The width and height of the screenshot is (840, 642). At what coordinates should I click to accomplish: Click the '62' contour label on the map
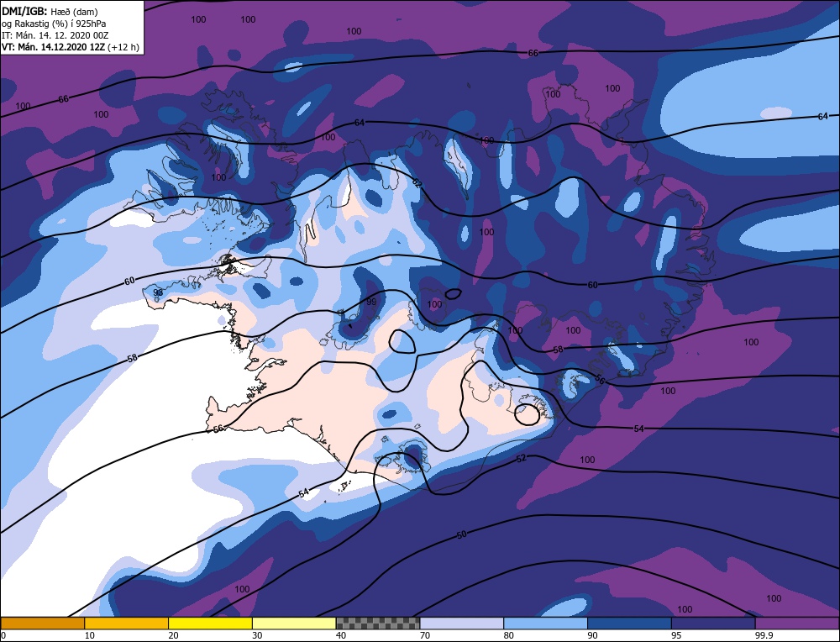click(x=417, y=182)
